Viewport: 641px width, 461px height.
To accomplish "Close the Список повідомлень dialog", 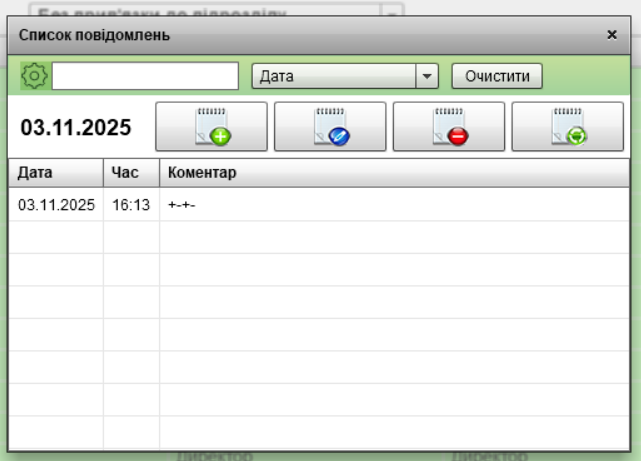I will [612, 35].
